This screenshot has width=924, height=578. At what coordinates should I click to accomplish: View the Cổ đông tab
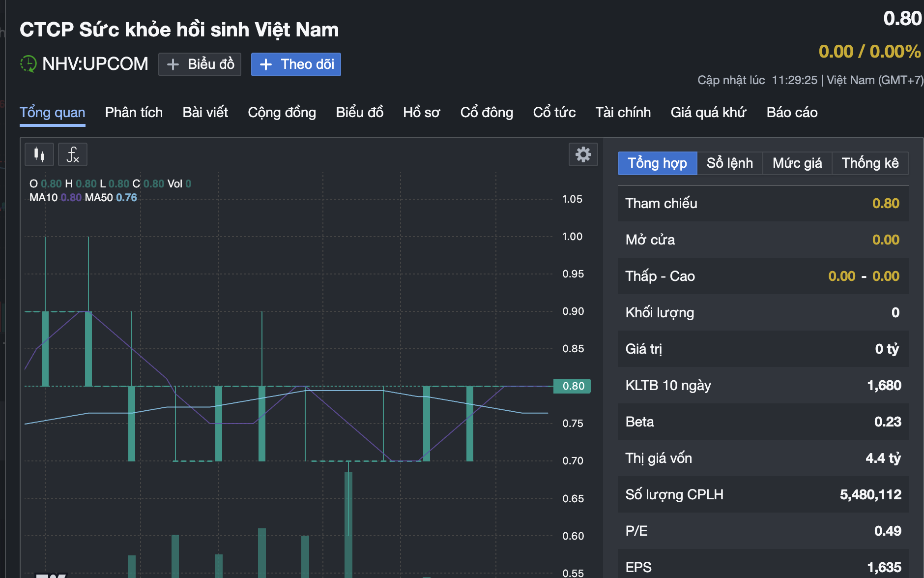click(x=487, y=112)
